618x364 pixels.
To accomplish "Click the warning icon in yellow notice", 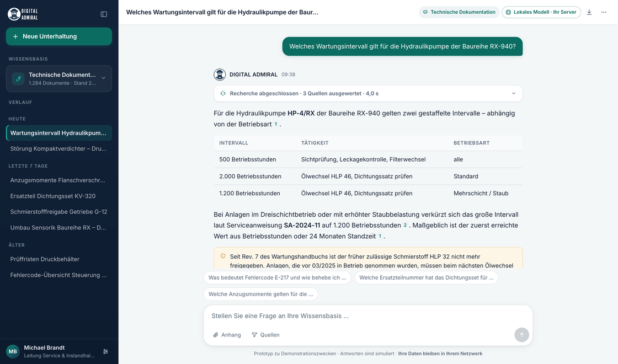I will point(223,256).
